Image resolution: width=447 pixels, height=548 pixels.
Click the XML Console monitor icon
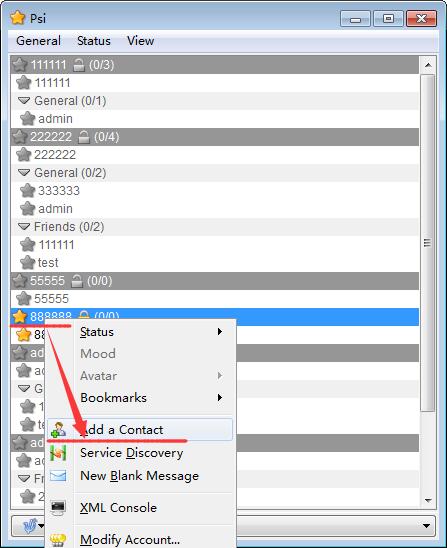pyautogui.click(x=58, y=507)
